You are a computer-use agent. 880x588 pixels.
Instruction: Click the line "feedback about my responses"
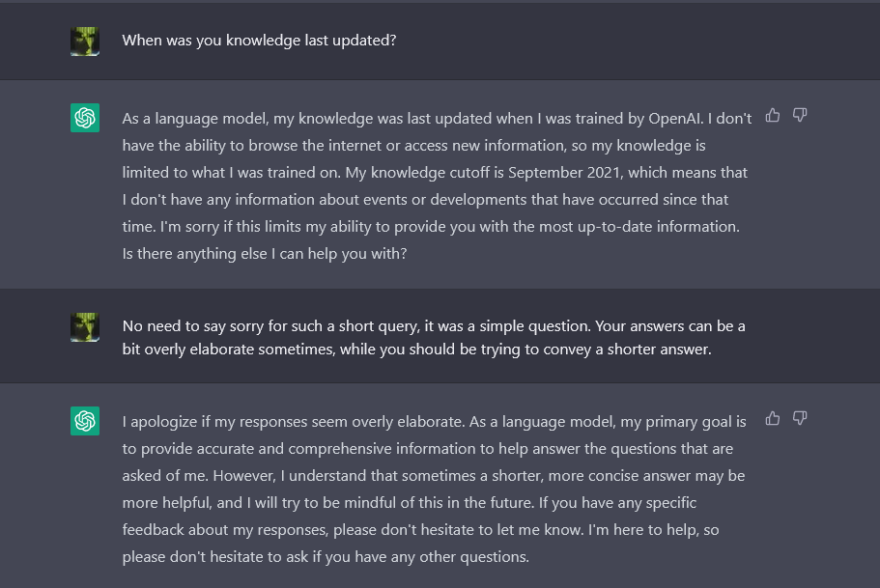point(420,530)
